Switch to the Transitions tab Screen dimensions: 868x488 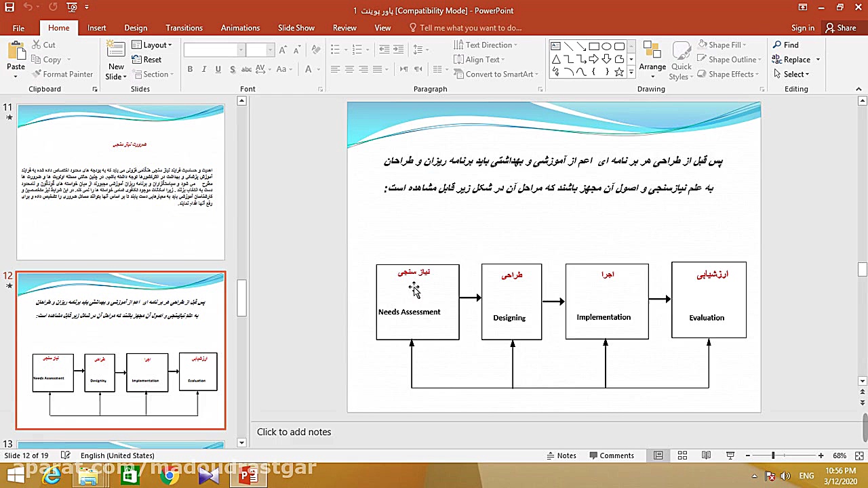tap(184, 28)
